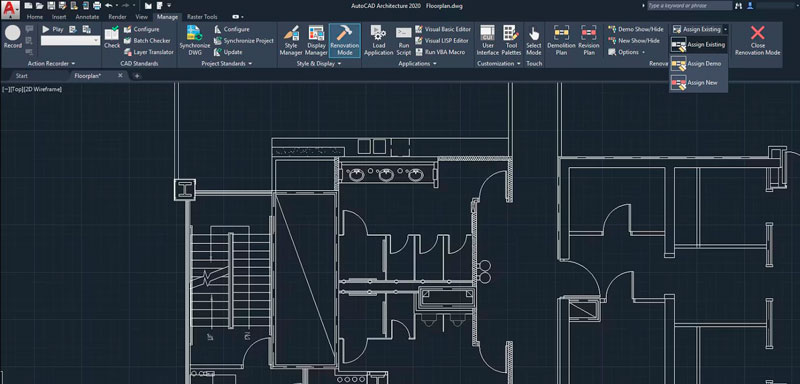Image resolution: width=800 pixels, height=384 pixels.
Task: Close the Floorplan* drawing tab
Action: (x=120, y=75)
